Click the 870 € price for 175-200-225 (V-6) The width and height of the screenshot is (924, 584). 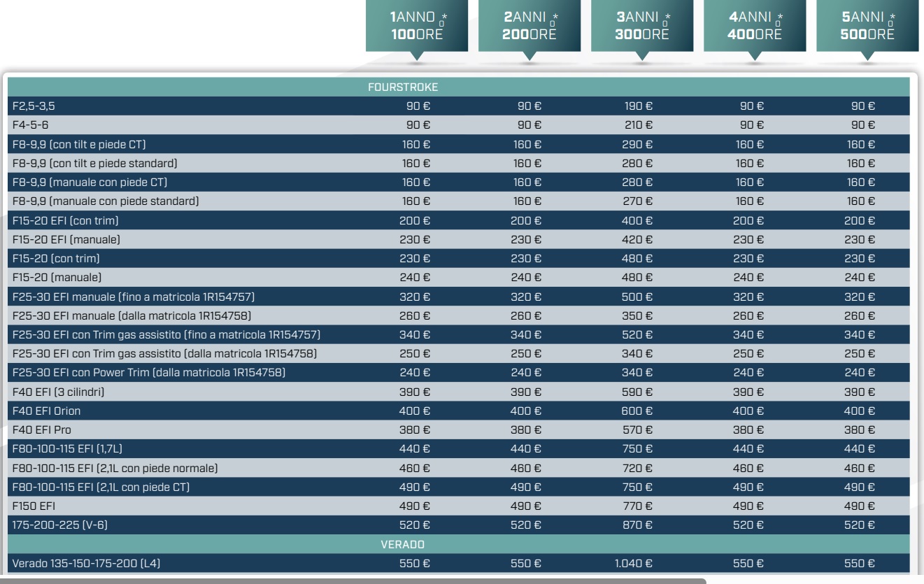tap(637, 525)
